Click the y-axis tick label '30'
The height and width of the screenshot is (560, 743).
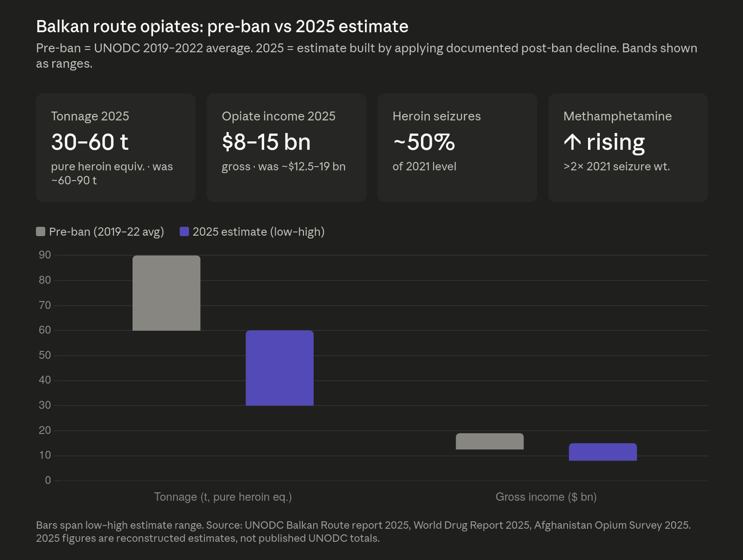(x=45, y=405)
